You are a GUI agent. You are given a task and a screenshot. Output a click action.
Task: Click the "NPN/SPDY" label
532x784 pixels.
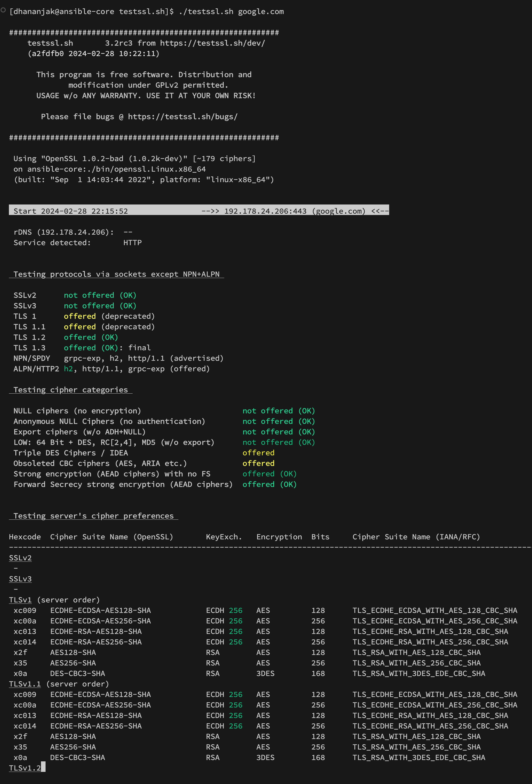tap(32, 358)
